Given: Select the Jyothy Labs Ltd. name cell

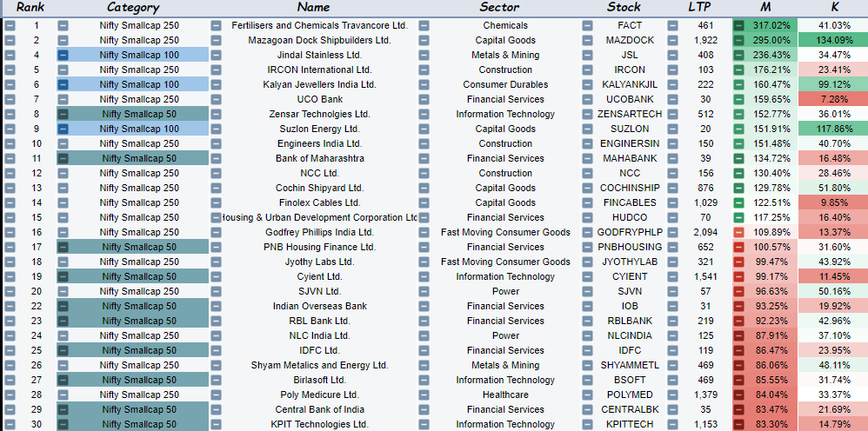Looking at the screenshot, I should (319, 262).
